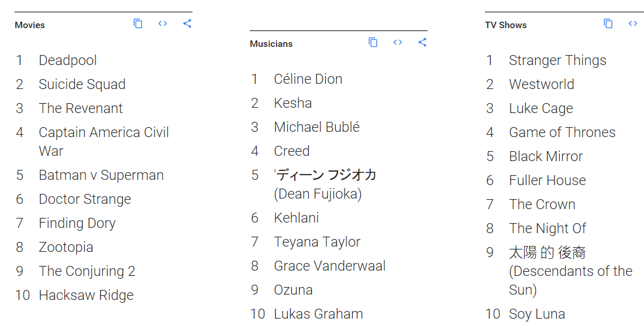Get embed code for Musicians list
The image size is (644, 328).
[398, 43]
